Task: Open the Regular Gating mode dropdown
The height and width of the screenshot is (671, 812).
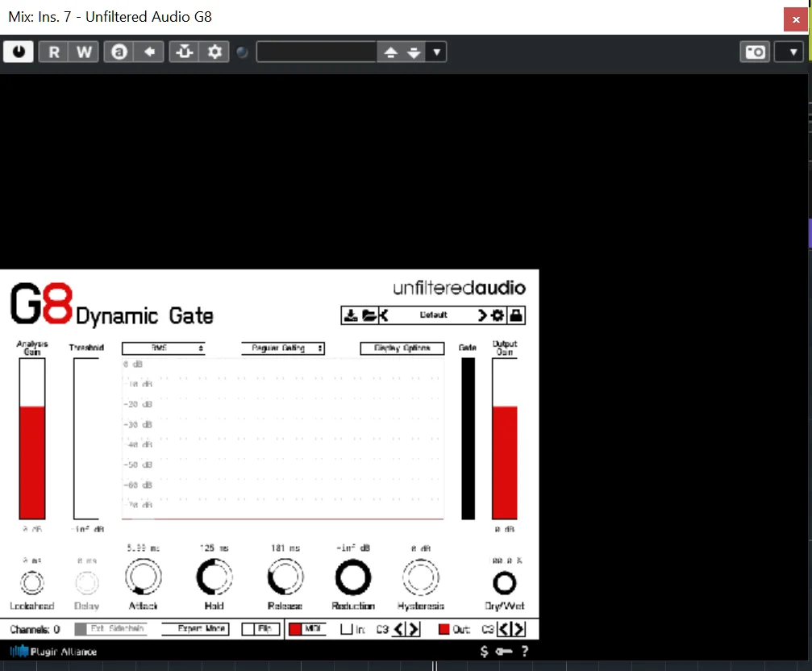Action: tap(283, 348)
